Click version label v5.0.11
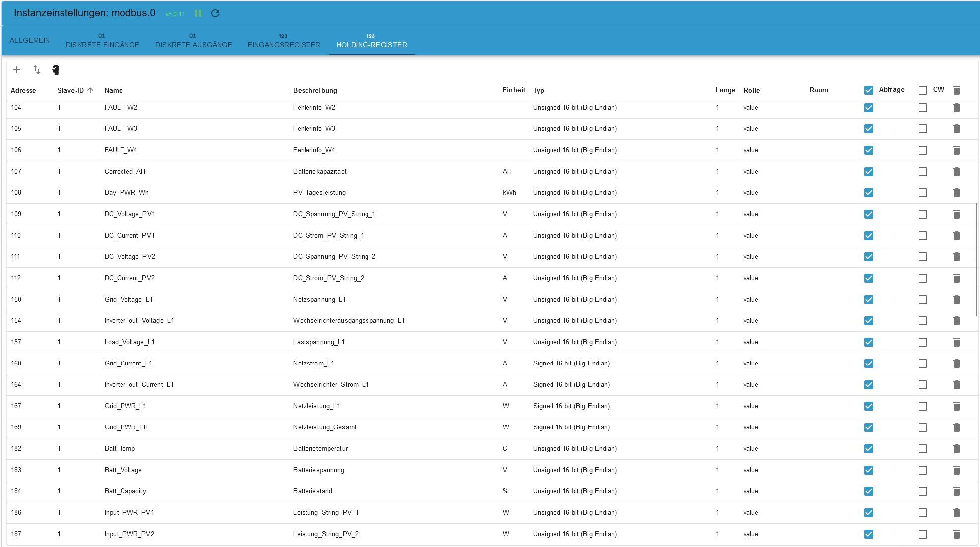 tap(175, 14)
